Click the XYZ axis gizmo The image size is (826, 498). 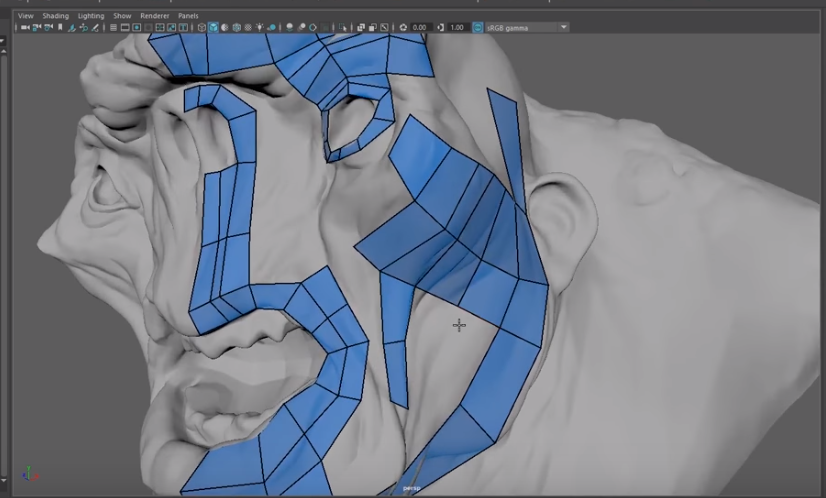30,473
